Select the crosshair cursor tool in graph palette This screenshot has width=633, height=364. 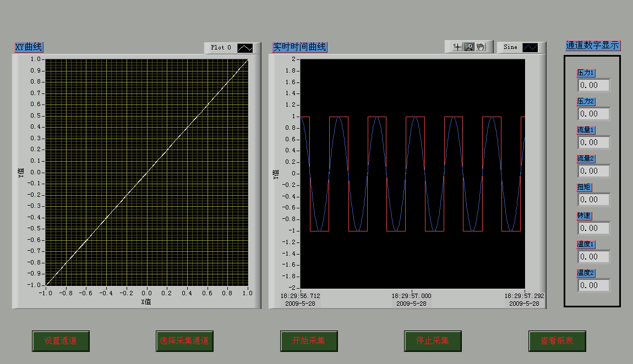(x=457, y=47)
